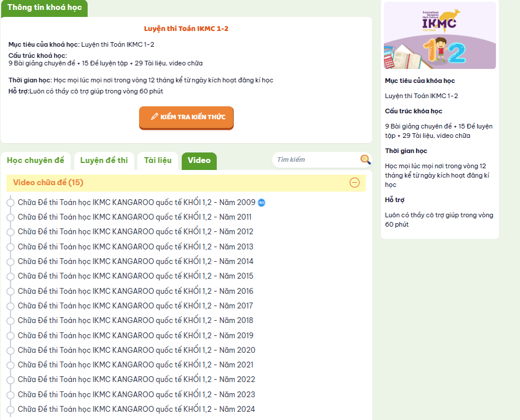
Task: Open the Năm 2023 exam video
Action: (137, 394)
